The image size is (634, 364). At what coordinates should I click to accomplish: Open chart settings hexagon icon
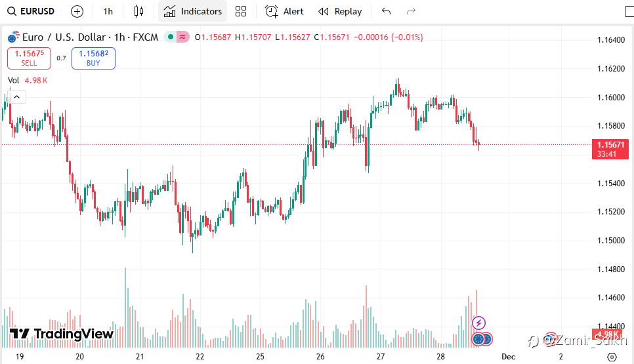pyautogui.click(x=612, y=356)
